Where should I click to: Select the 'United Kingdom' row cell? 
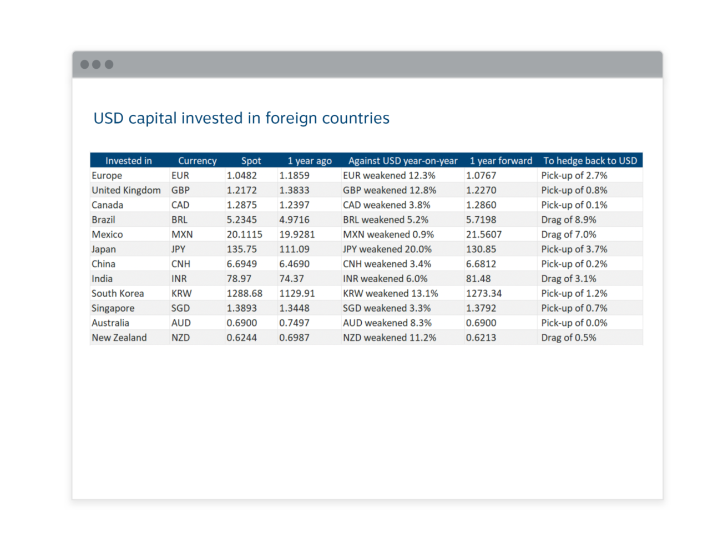pos(126,190)
